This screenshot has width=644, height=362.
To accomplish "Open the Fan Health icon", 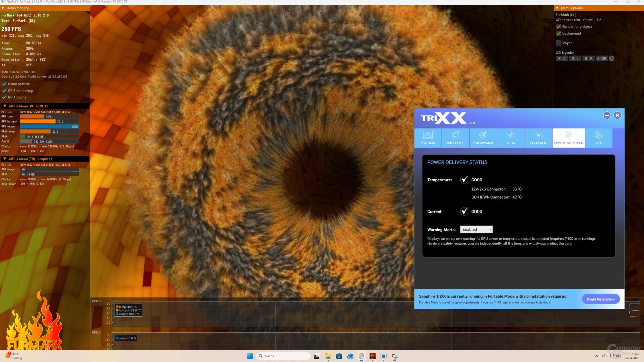I will coord(538,135).
